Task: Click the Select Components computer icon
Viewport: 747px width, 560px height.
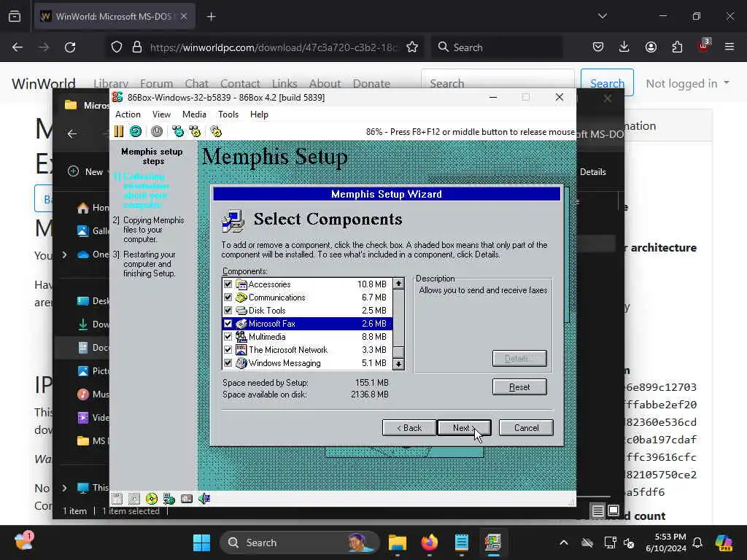Action: click(233, 221)
